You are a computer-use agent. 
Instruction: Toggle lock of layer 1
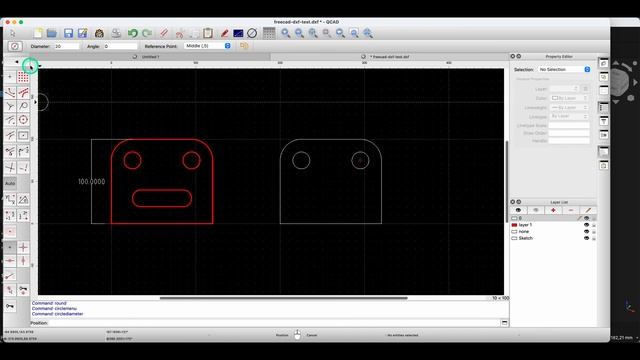pos(594,225)
